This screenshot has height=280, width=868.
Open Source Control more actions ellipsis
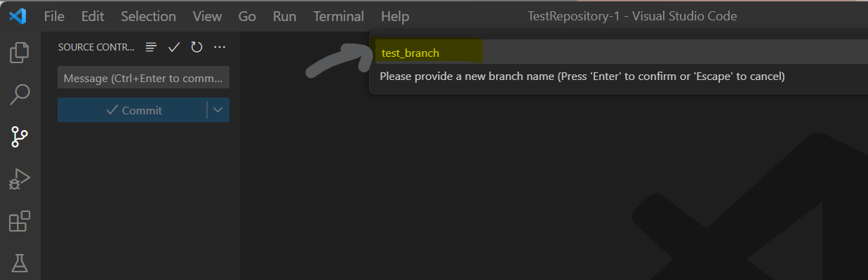[220, 47]
